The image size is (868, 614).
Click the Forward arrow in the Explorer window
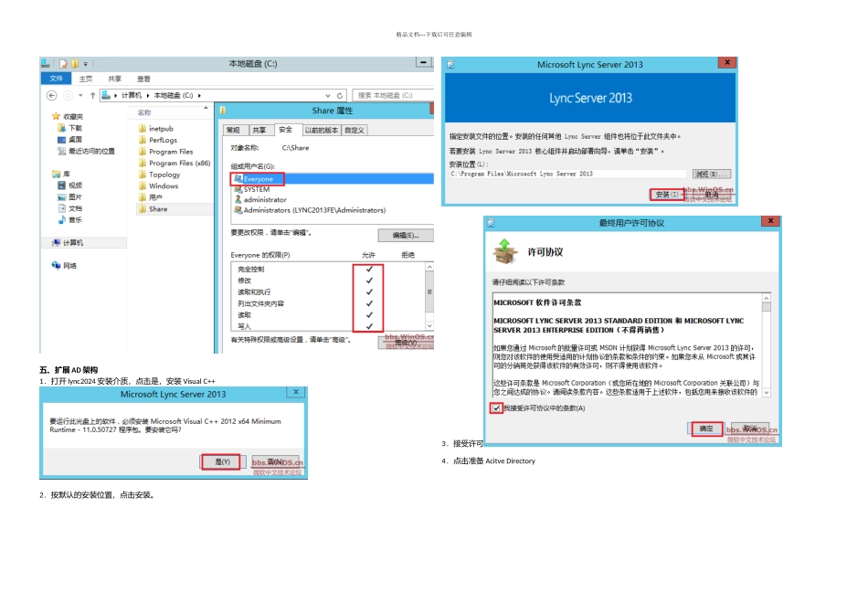(x=68, y=95)
